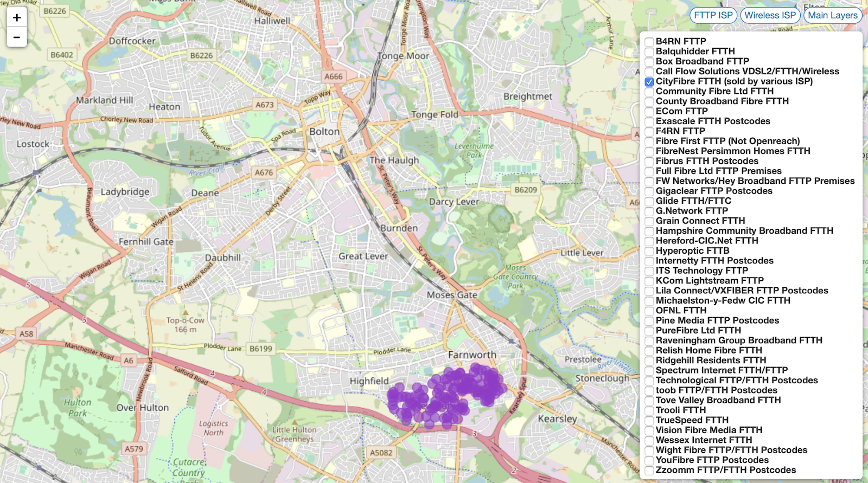Toggle the Gigaclear FTTP Postcodes checkbox
This screenshot has height=483, width=868.
[649, 191]
